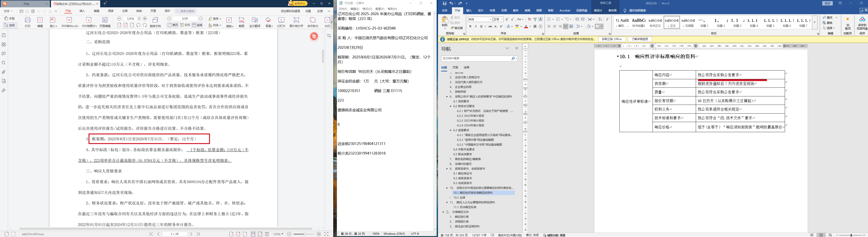Open the attachments panel in PDF sidebar

click(x=4, y=72)
